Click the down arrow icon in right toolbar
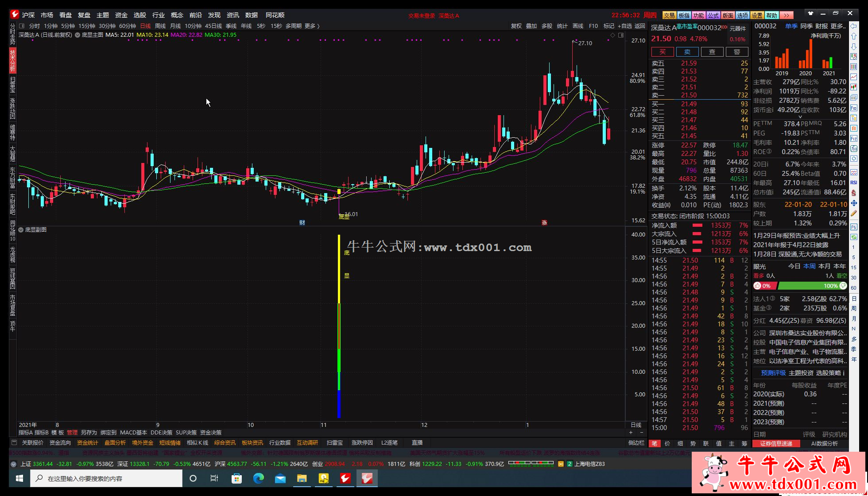The height and width of the screenshot is (496, 868). [854, 46]
